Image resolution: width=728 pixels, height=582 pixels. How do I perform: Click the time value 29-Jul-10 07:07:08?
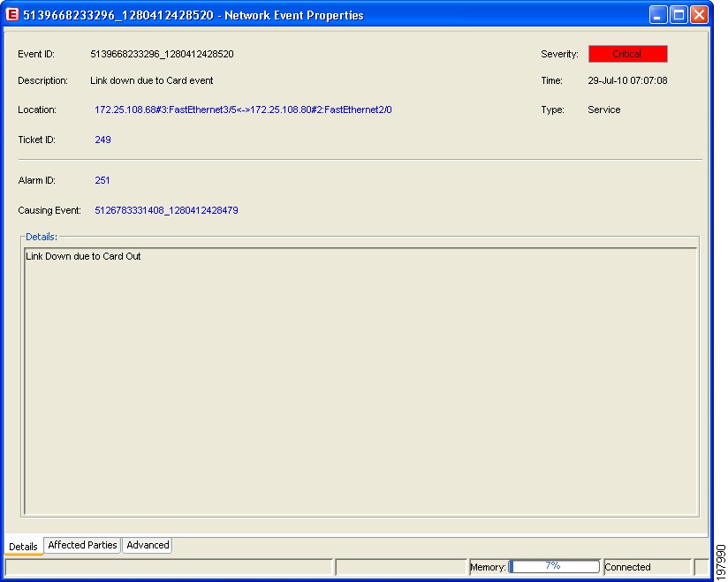tap(627, 80)
